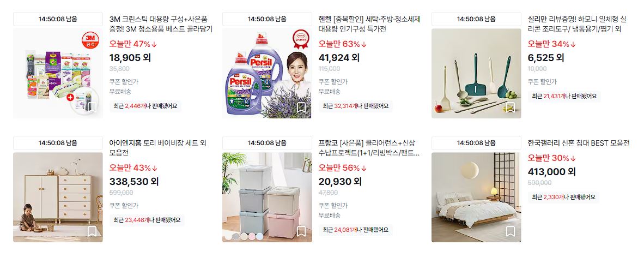Open the 3M 크린스틱 product title link

[161, 24]
